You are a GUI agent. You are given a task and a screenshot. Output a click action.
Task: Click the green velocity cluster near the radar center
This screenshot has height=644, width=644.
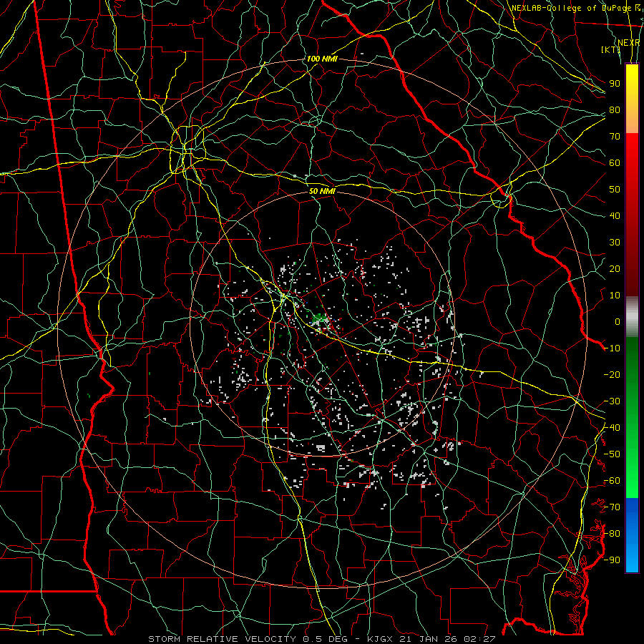320,318
